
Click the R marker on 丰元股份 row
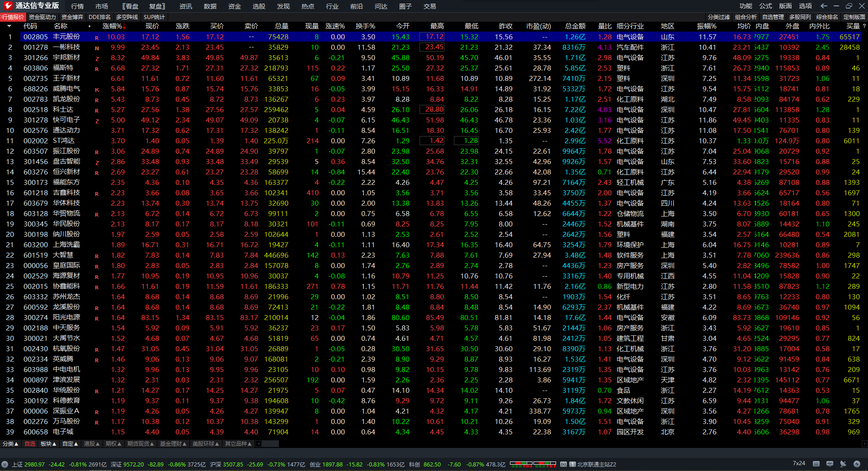(97, 38)
